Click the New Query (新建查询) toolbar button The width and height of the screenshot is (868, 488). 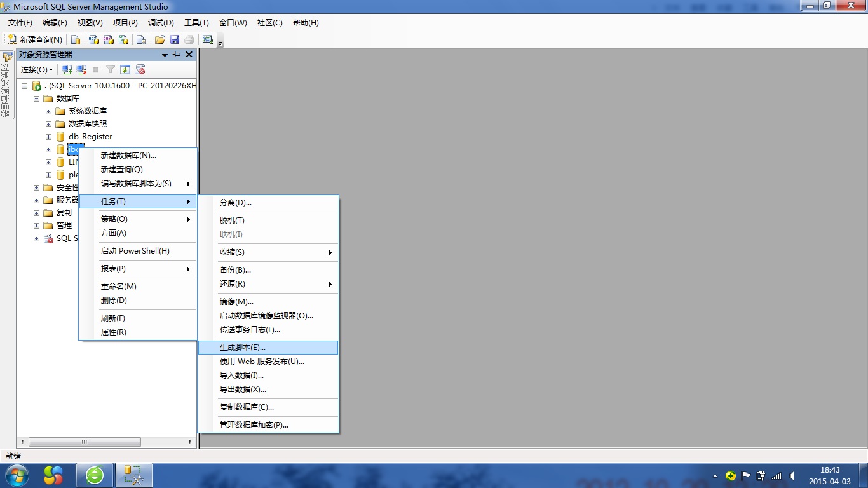[x=35, y=39]
